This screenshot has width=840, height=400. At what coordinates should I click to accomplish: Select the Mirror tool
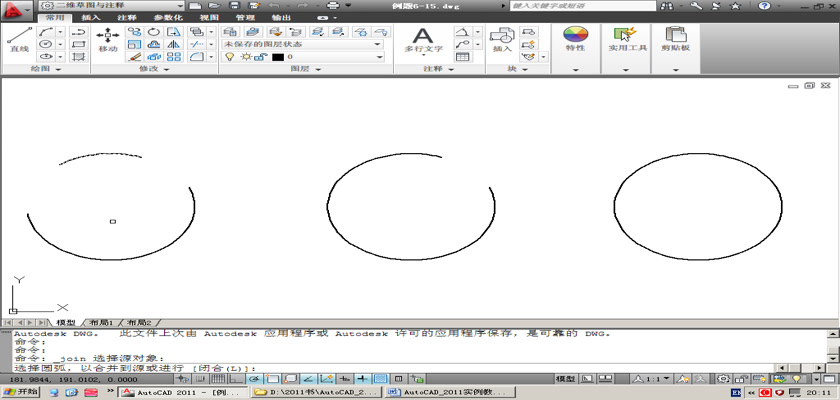tap(174, 44)
